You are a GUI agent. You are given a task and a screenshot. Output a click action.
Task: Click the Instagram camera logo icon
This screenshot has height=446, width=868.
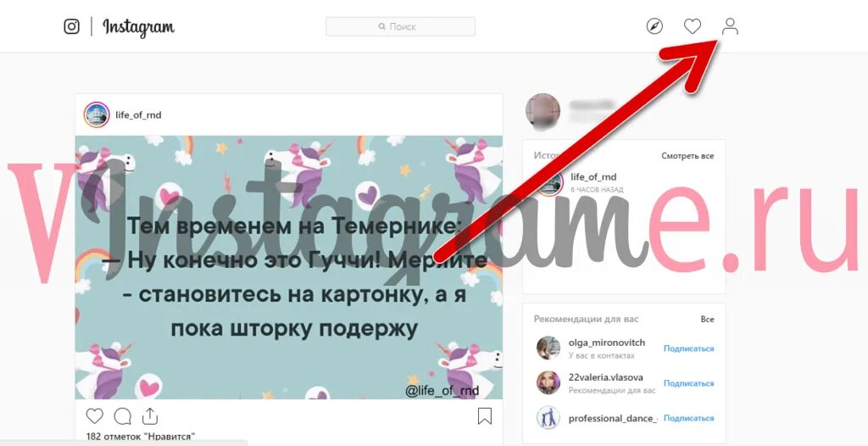[71, 26]
